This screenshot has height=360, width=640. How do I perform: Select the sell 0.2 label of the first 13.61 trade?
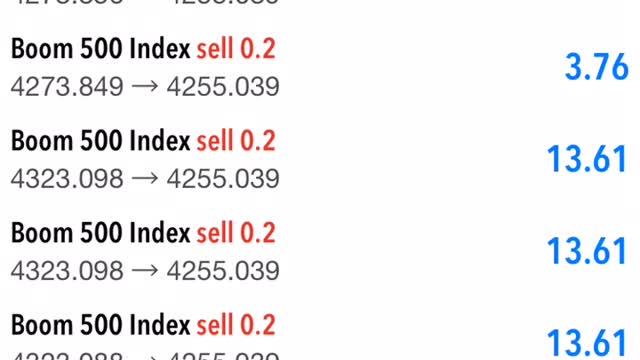click(x=236, y=141)
